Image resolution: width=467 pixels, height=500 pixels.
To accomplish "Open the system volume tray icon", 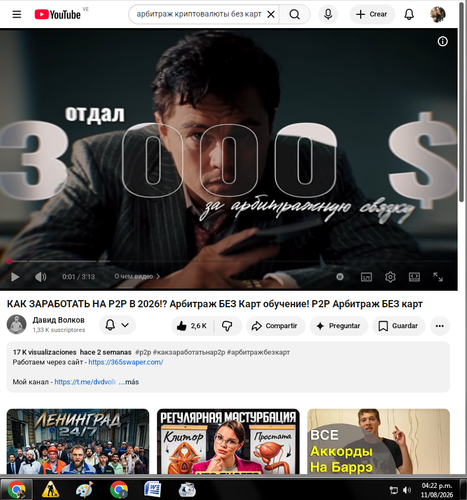I will 407,490.
